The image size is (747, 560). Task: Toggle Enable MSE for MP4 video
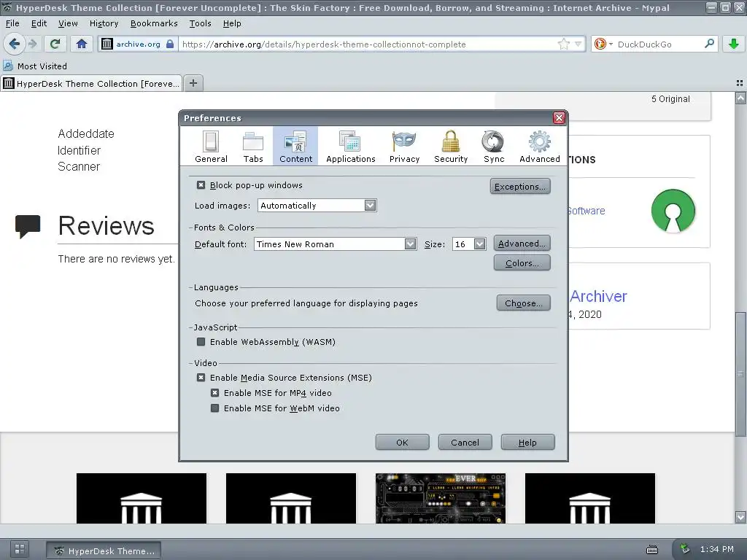[215, 393]
